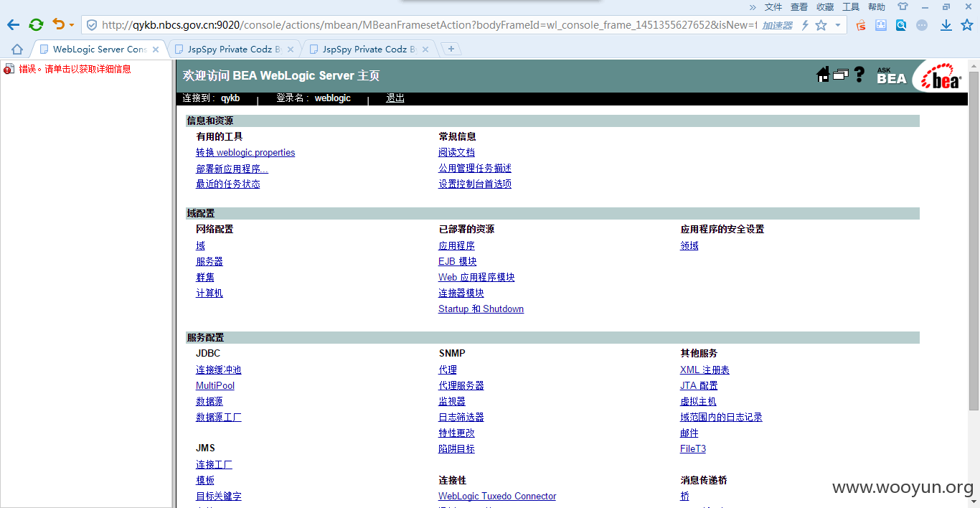Open the downloads arrow icon
Image resolution: width=980 pixels, height=508 pixels.
[x=946, y=25]
